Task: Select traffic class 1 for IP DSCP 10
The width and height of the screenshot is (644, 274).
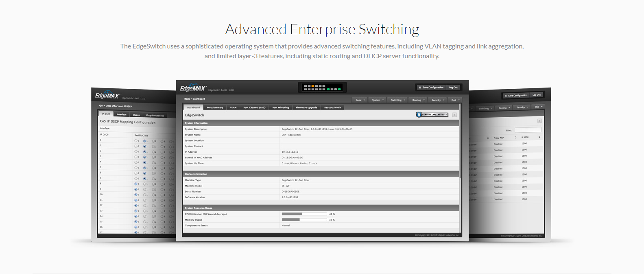Action: 145,195
